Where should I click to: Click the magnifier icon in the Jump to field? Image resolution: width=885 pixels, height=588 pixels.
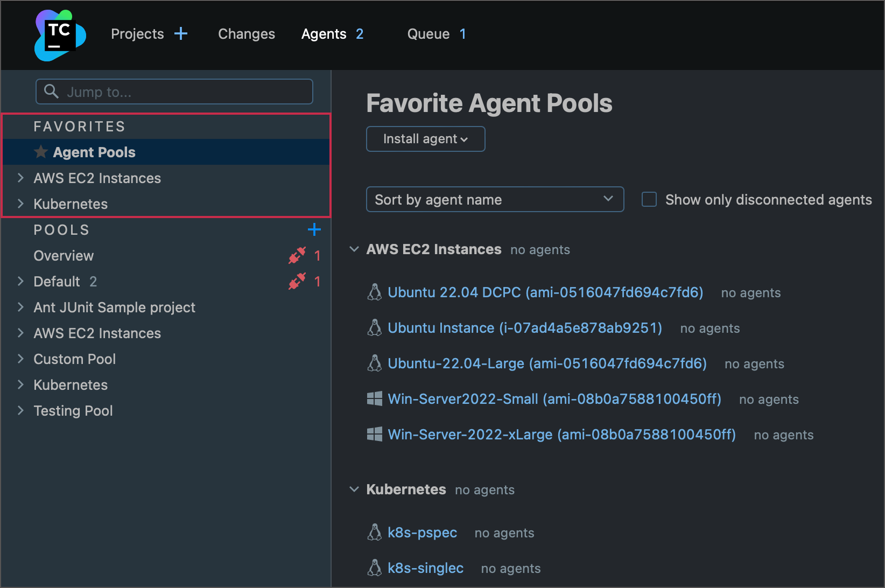click(51, 92)
